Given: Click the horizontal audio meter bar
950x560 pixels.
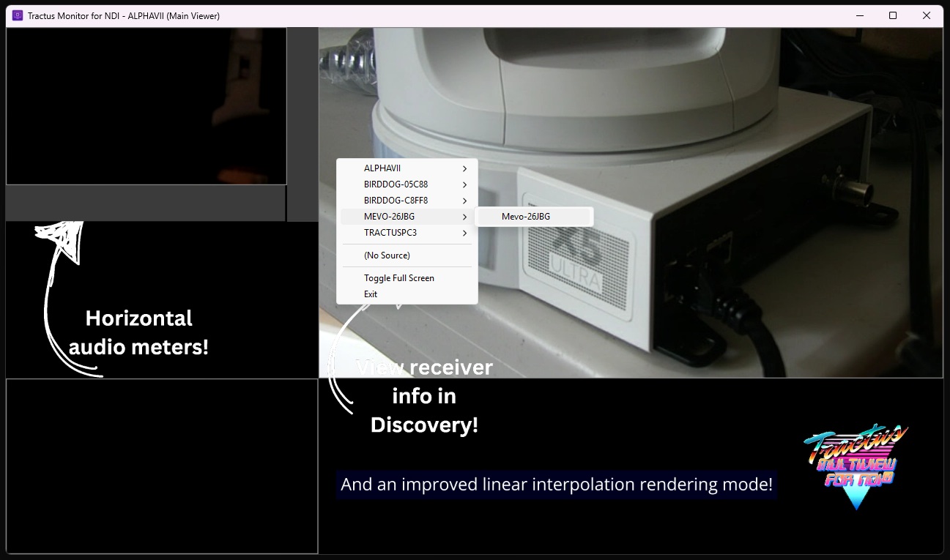Looking at the screenshot, I should [x=145, y=203].
